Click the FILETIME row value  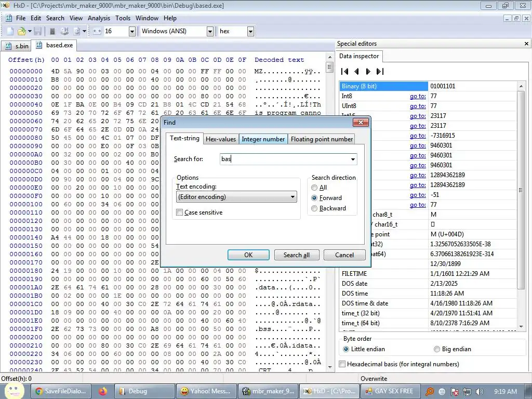point(460,274)
